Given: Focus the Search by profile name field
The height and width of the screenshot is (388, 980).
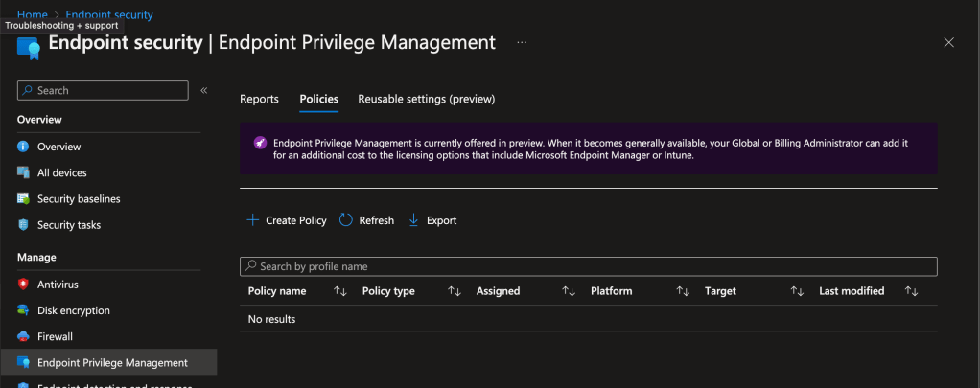Looking at the screenshot, I should pyautogui.click(x=588, y=266).
